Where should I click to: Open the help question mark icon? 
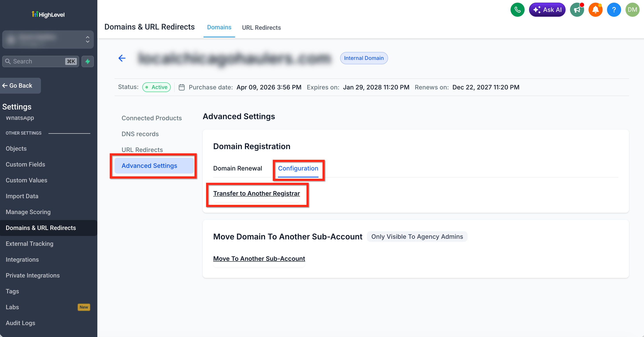pyautogui.click(x=614, y=10)
